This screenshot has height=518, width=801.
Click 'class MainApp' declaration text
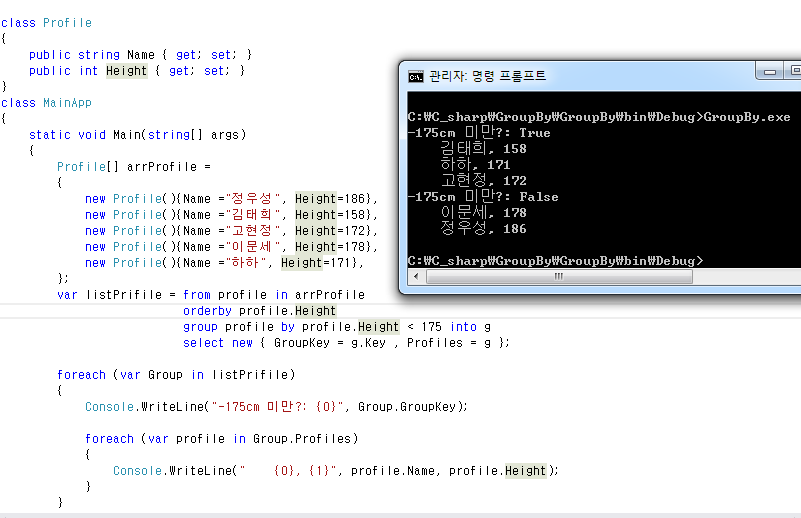(x=46, y=103)
